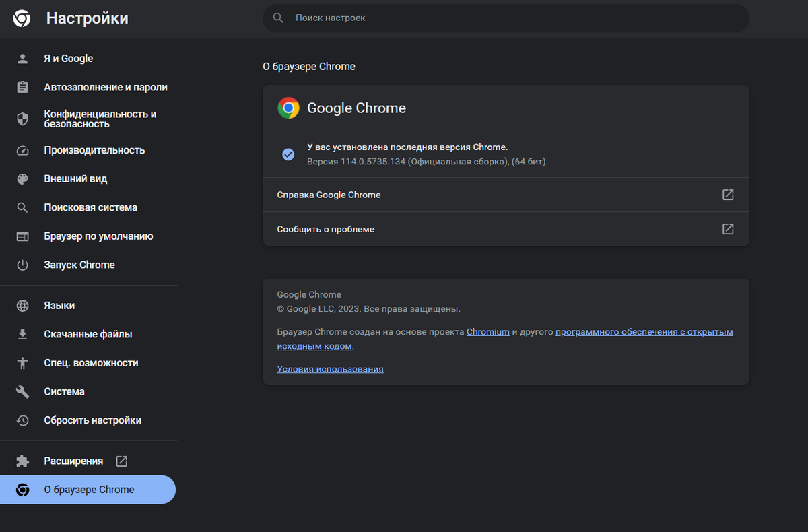The image size is (808, 532).
Task: Click the Chrome logo beside Настройки
Action: pyautogui.click(x=22, y=19)
